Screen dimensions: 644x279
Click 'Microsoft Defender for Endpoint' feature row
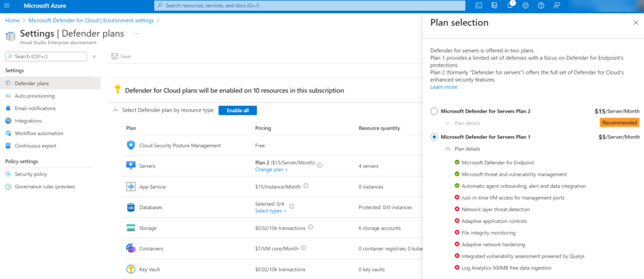coord(494,162)
